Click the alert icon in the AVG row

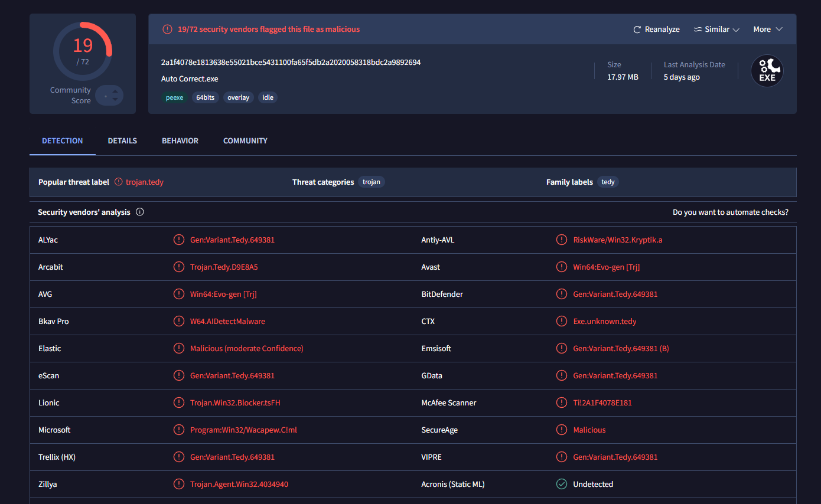click(178, 294)
